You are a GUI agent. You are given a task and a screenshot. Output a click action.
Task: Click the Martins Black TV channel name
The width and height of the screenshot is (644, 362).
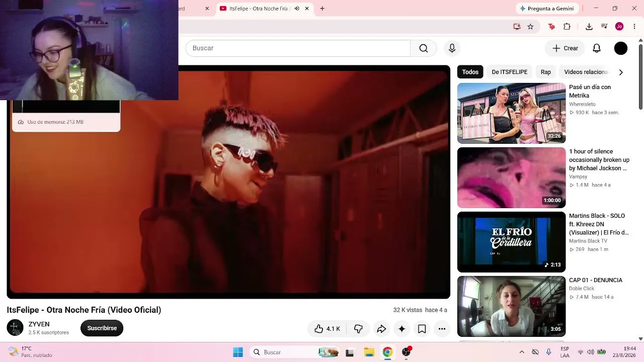click(x=589, y=241)
